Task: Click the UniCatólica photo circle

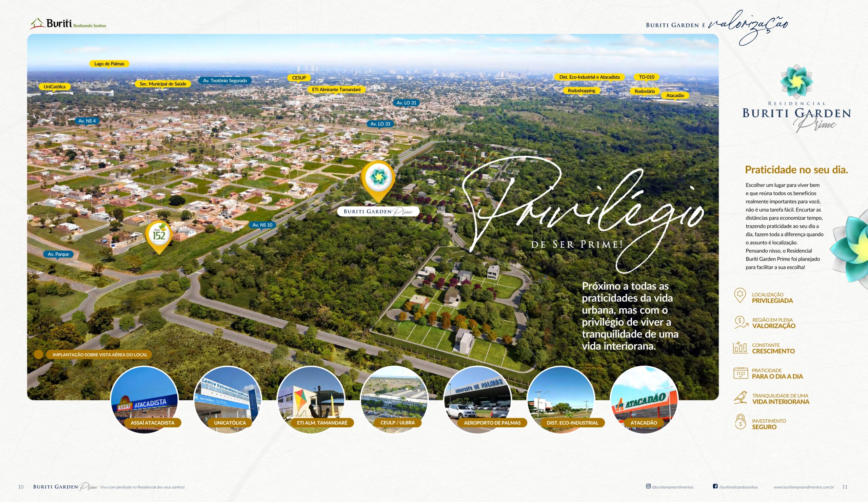Action: [228, 399]
